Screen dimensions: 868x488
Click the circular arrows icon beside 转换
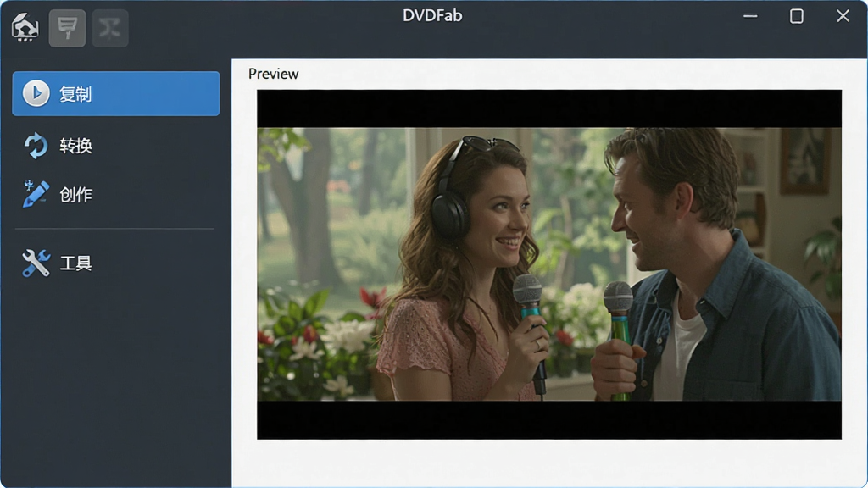(x=36, y=146)
